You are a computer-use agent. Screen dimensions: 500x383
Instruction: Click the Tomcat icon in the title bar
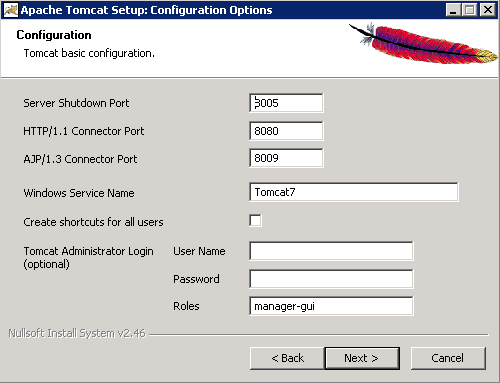[10, 10]
